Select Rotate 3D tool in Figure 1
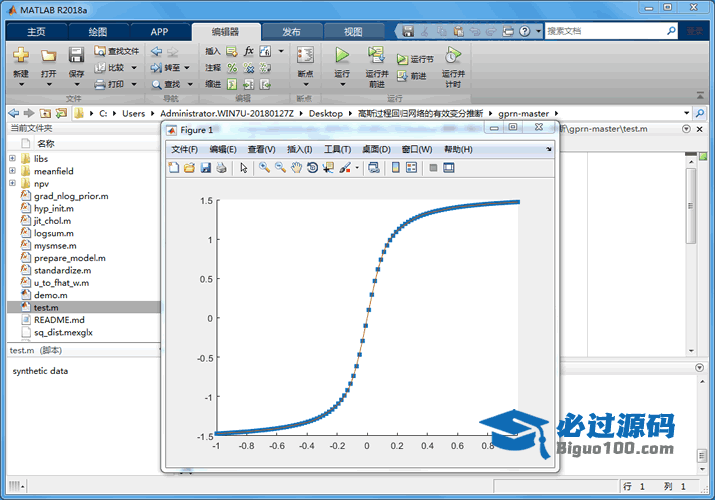 tap(312, 168)
